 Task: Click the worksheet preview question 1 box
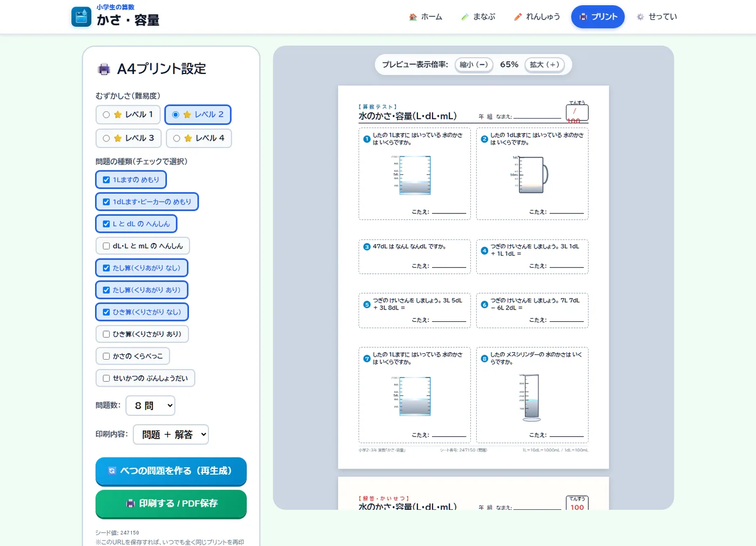coord(415,174)
